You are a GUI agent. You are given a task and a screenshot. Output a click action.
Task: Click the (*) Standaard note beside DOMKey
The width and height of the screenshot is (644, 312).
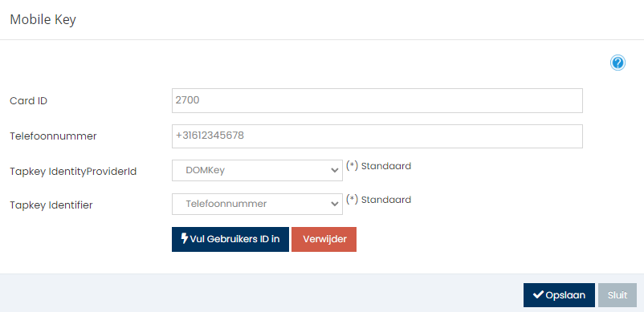click(378, 166)
